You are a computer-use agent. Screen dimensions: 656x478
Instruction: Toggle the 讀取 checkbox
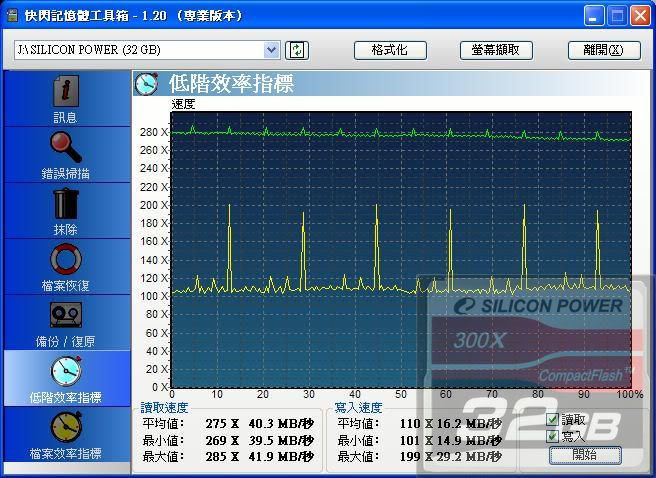[x=553, y=419]
